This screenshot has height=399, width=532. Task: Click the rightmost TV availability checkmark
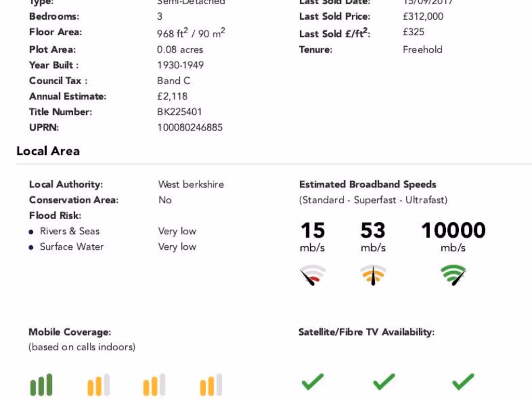tap(462, 382)
